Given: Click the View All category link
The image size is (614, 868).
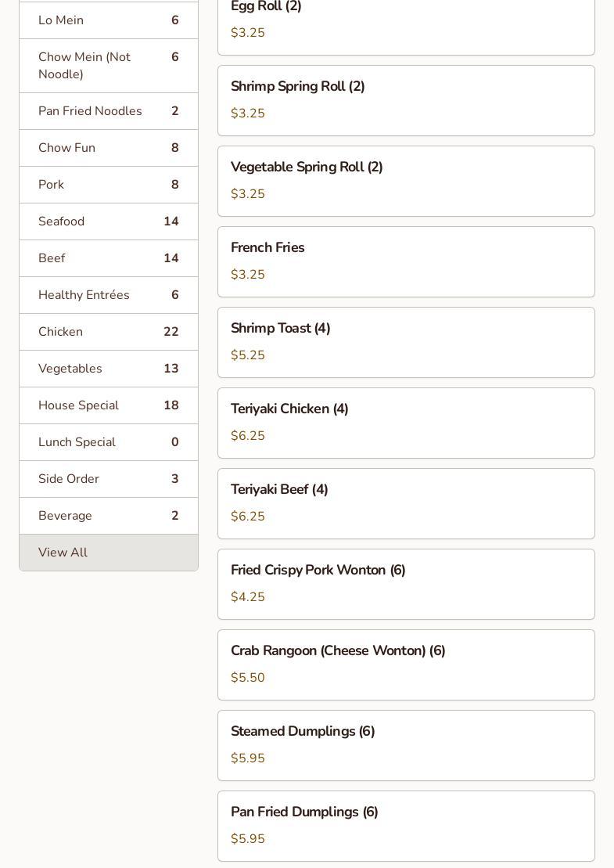Looking at the screenshot, I should point(108,553).
